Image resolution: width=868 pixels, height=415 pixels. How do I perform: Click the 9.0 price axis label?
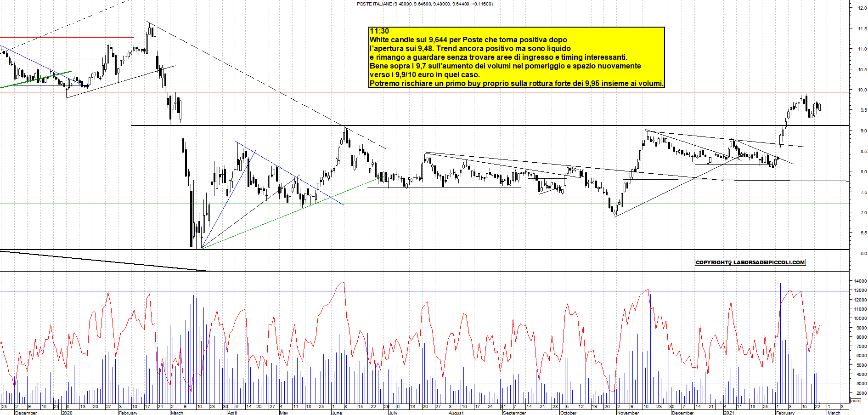tap(863, 131)
